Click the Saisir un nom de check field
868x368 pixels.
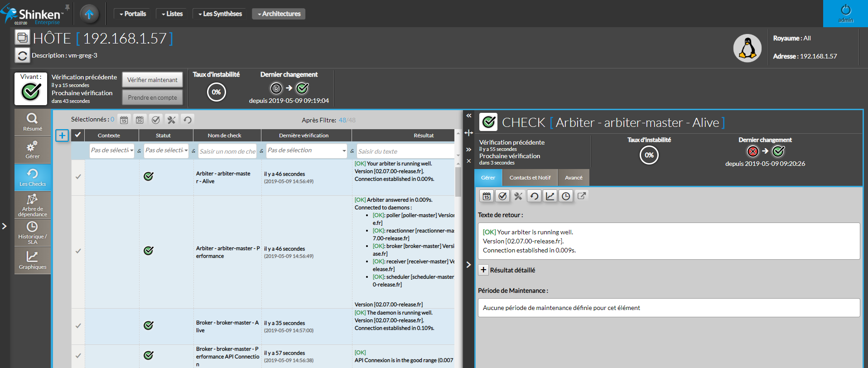(x=227, y=151)
